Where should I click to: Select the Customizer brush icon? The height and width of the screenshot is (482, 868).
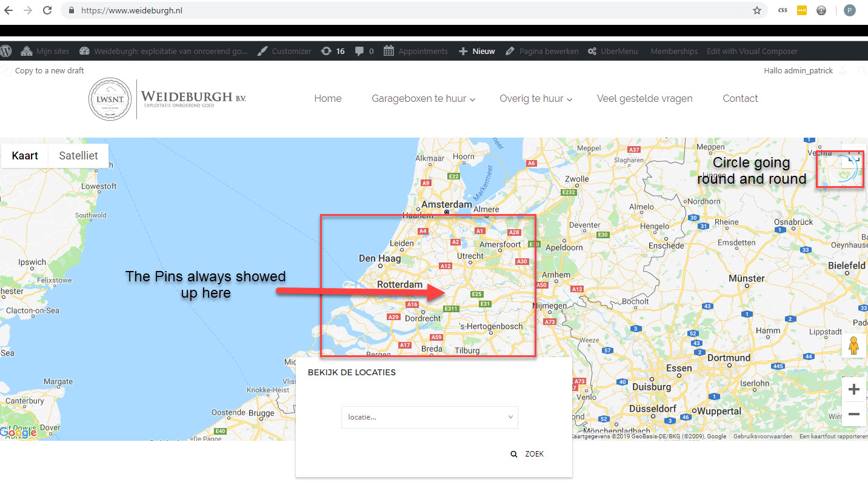[262, 51]
